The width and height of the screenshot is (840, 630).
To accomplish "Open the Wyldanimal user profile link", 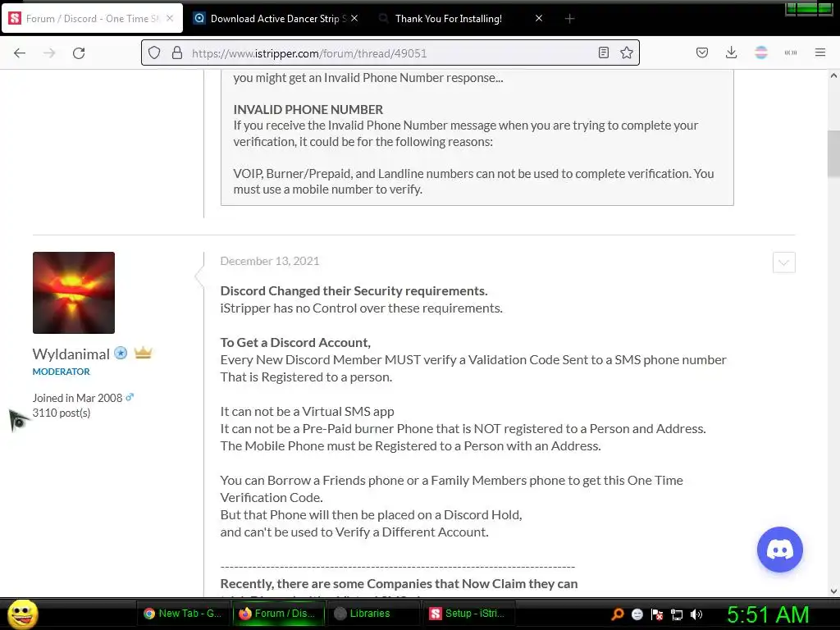I will tap(71, 354).
